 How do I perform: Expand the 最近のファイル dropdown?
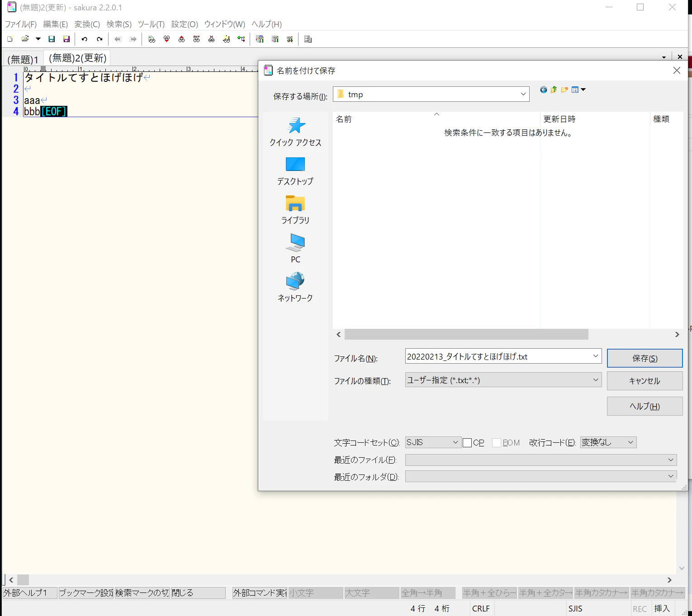[x=671, y=460]
